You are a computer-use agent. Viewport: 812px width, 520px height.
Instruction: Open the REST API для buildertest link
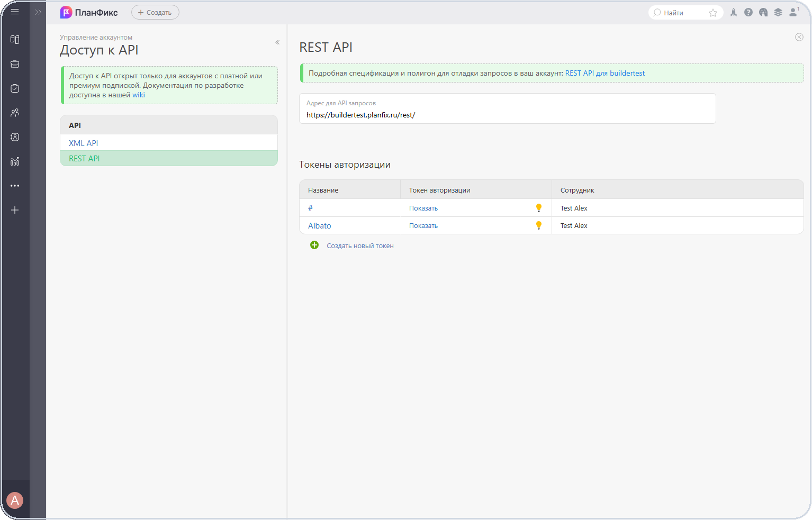[x=605, y=74]
